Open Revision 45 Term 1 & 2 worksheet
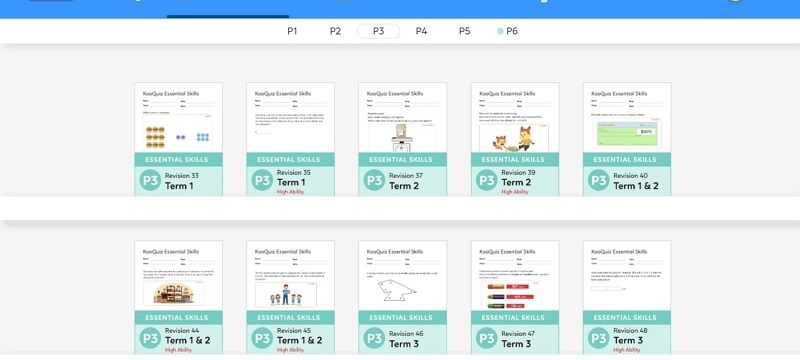800x360 pixels. 291,297
